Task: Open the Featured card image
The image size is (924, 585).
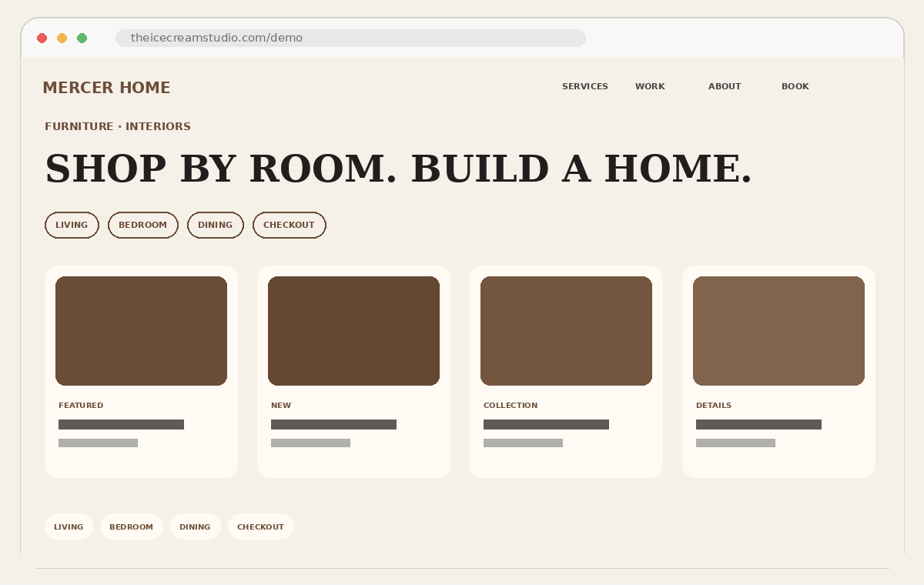Action: point(141,331)
